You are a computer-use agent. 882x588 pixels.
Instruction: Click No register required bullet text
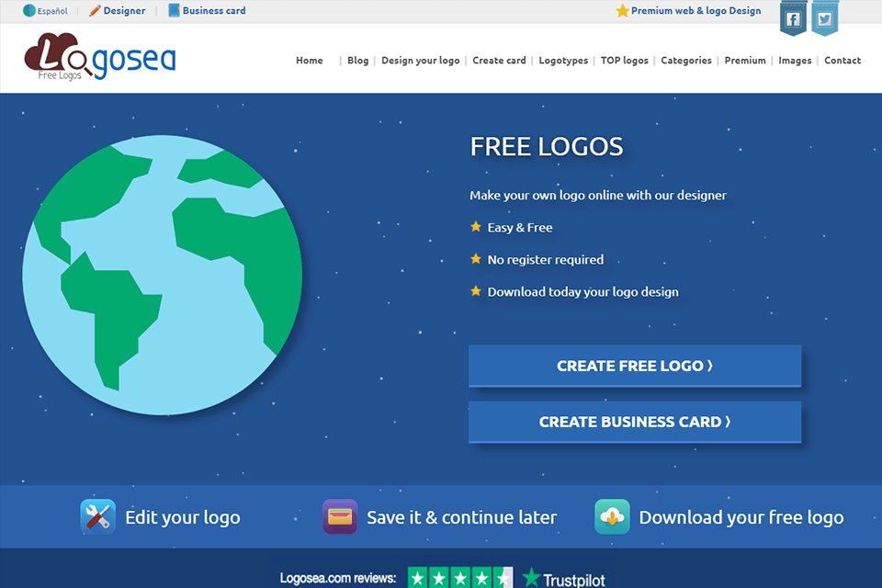(x=546, y=259)
